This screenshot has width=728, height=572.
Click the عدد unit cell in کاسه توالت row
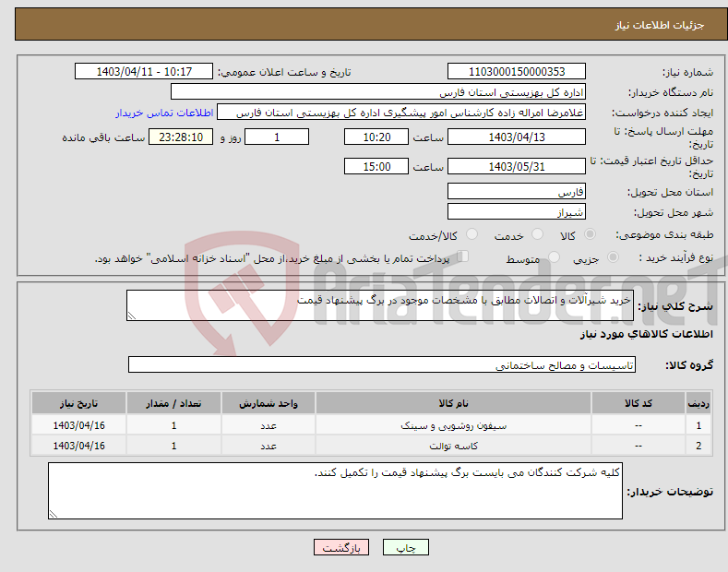point(269,446)
